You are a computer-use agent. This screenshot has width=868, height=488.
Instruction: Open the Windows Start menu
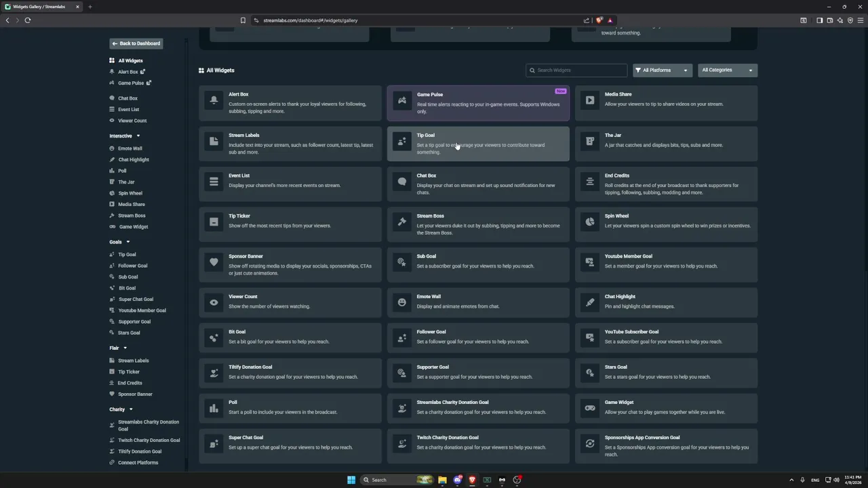pyautogui.click(x=351, y=480)
